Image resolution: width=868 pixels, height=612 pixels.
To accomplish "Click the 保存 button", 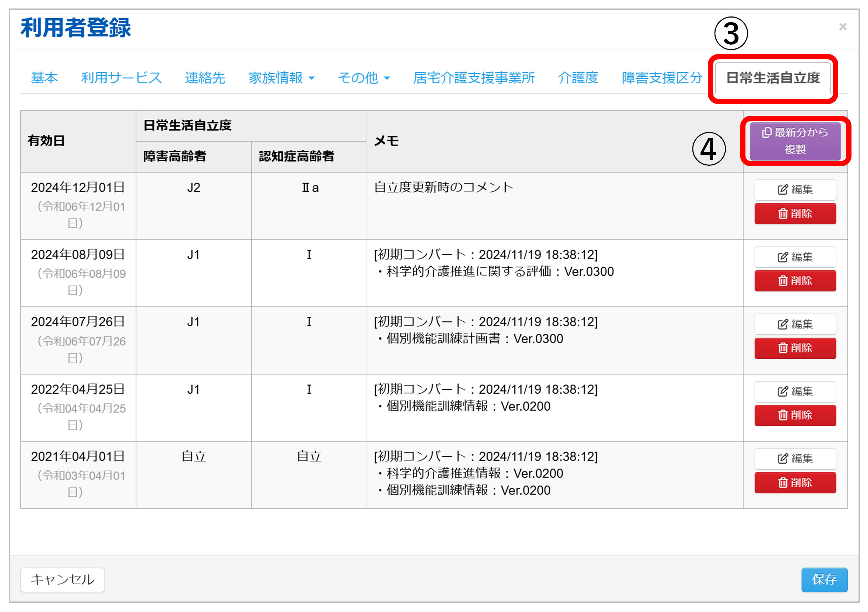I will (824, 579).
